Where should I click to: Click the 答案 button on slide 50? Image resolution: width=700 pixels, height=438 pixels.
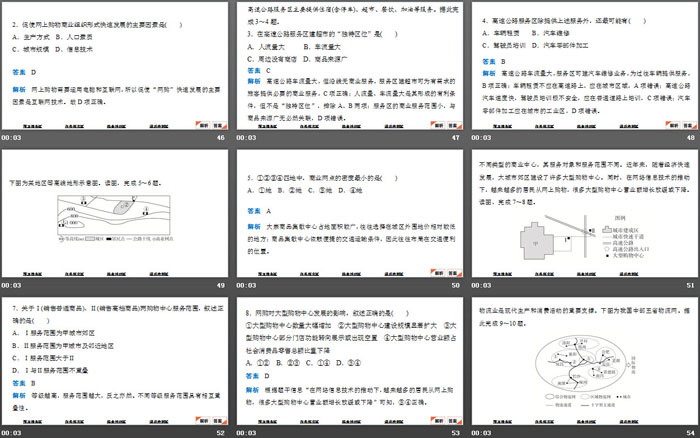point(454,273)
